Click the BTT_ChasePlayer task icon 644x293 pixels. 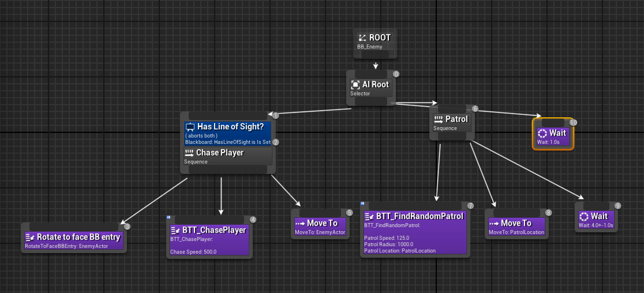(175, 230)
